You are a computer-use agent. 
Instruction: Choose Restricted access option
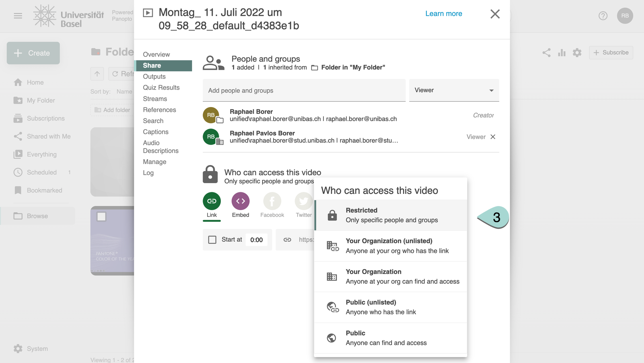coord(391,215)
